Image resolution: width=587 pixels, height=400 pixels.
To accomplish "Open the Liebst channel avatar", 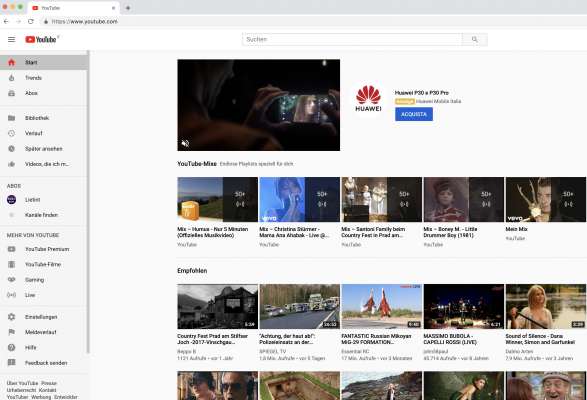I will point(12,200).
